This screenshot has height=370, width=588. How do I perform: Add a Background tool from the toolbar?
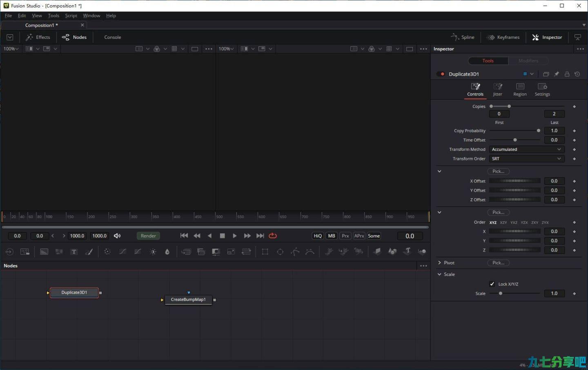click(x=44, y=252)
